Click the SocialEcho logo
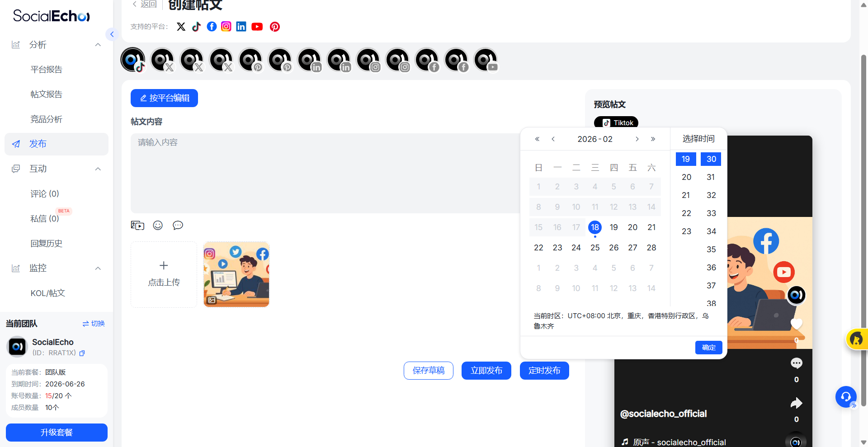 [x=52, y=16]
